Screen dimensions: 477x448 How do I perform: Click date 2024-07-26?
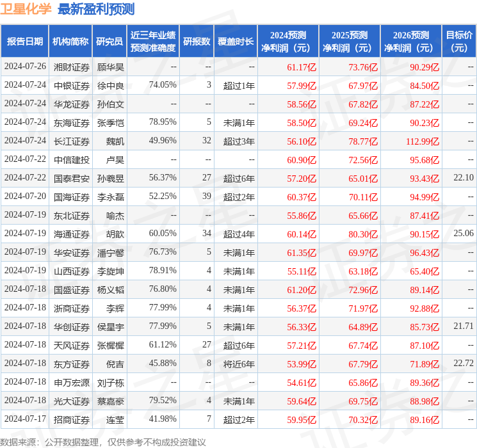pyautogui.click(x=25, y=67)
